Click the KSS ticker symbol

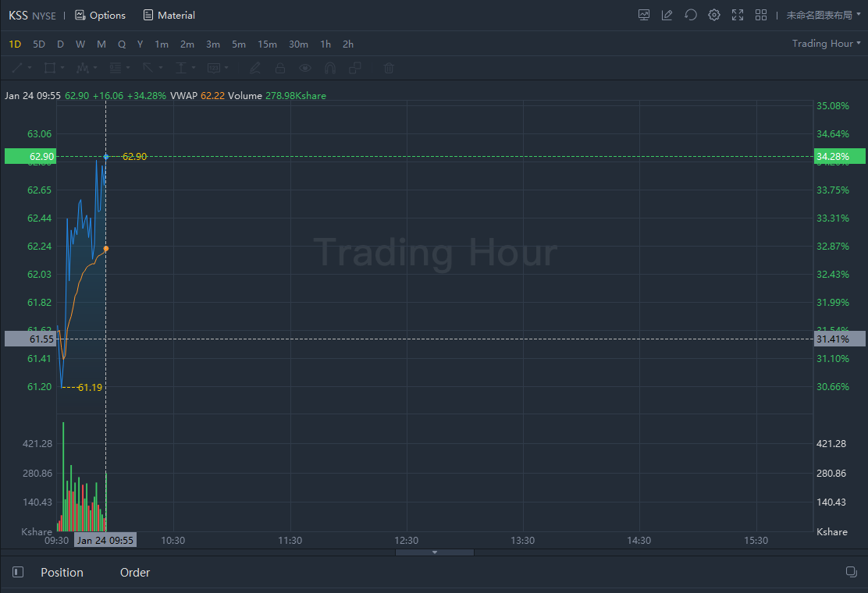click(18, 16)
